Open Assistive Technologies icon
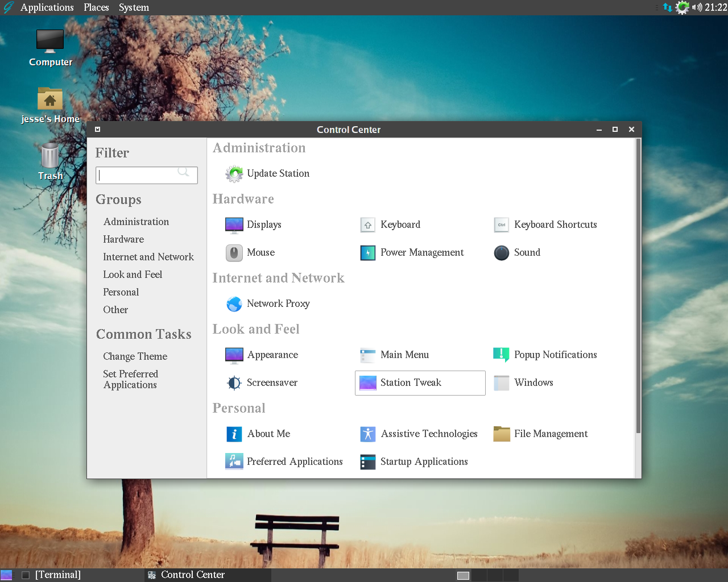The width and height of the screenshot is (728, 582). pyautogui.click(x=367, y=434)
